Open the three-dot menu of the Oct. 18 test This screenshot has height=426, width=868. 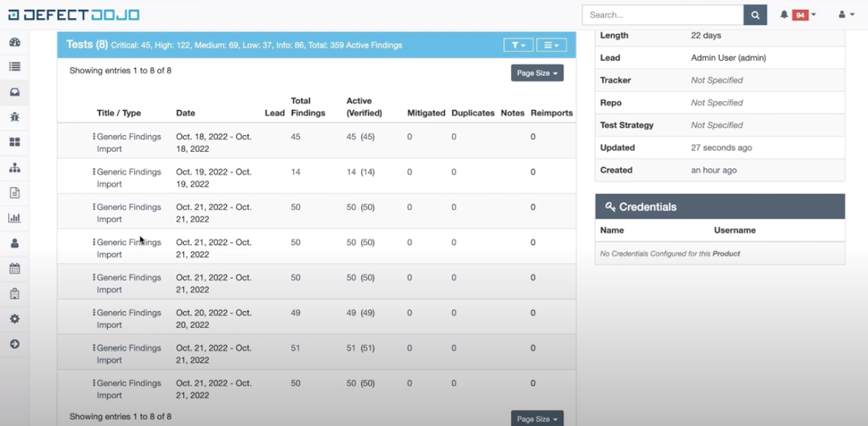coord(94,137)
